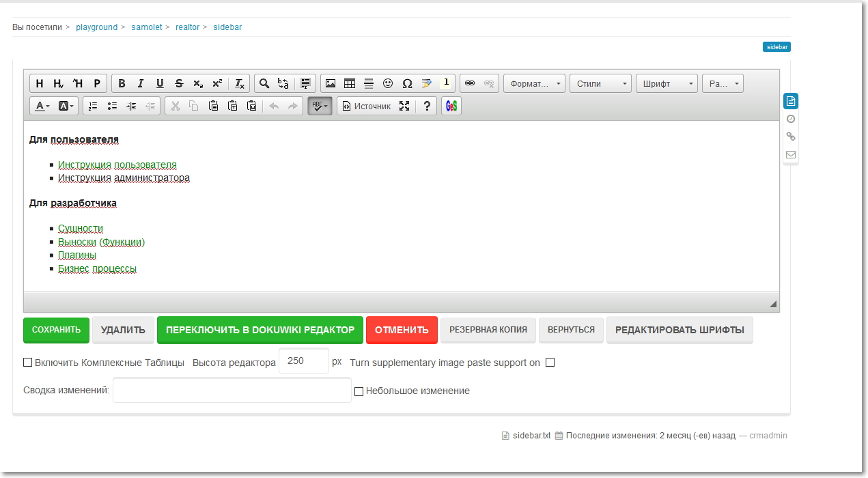
Task: Open the Шрифт font dropdown
Action: click(667, 83)
